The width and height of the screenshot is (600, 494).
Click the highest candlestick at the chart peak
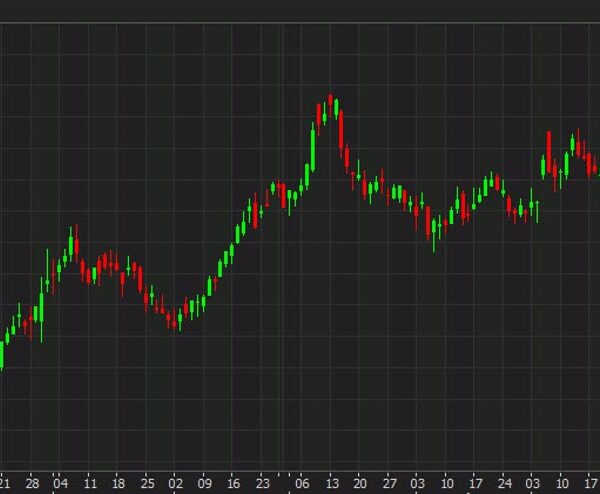click(332, 106)
